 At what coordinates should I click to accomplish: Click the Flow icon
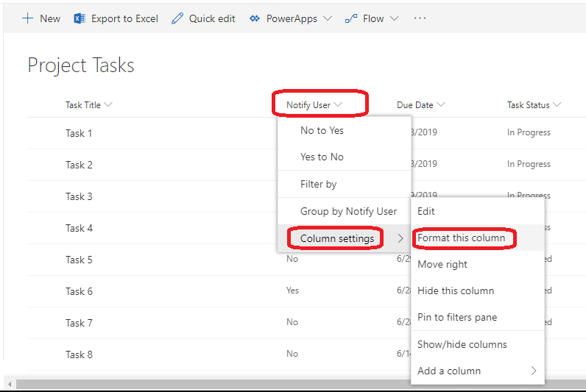click(x=351, y=18)
